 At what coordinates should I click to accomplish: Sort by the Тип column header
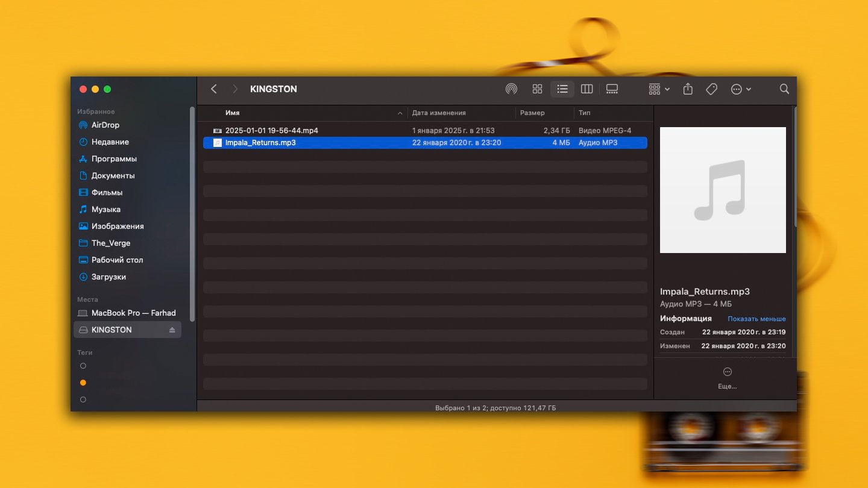pos(584,113)
